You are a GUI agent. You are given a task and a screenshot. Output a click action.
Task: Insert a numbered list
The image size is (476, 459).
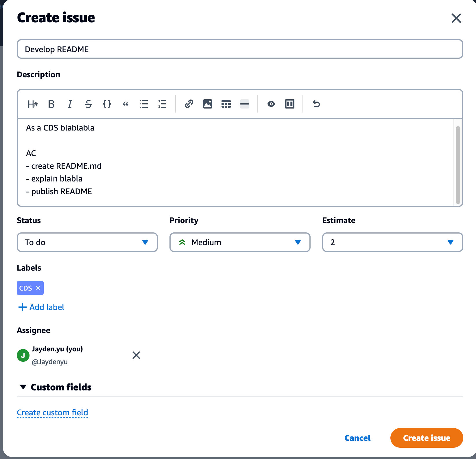click(163, 104)
